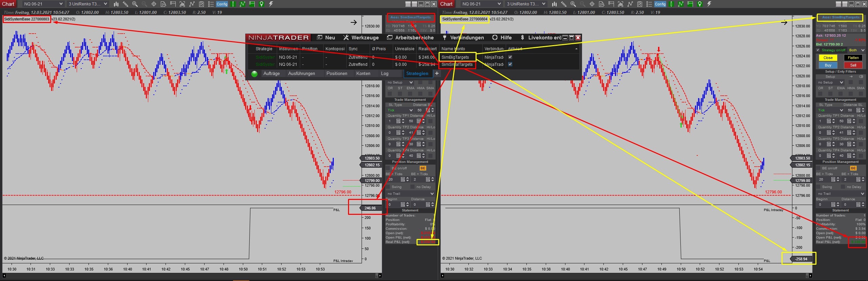Toggle Aktiviert checkbox for SimSmalTargets row

[x=510, y=64]
